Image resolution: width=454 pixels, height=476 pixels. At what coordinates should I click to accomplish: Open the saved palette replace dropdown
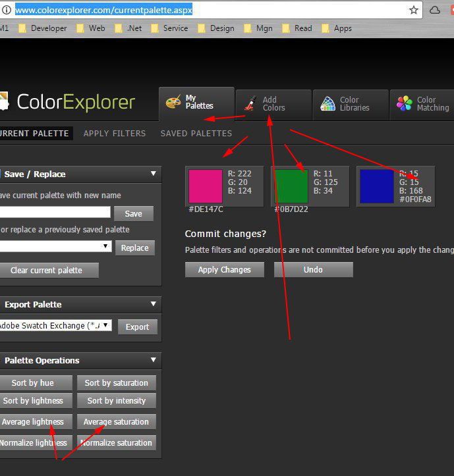(x=55, y=246)
